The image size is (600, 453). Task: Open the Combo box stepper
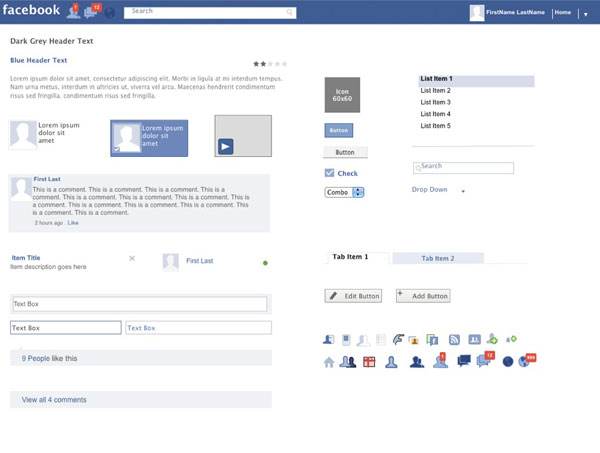coord(358,192)
